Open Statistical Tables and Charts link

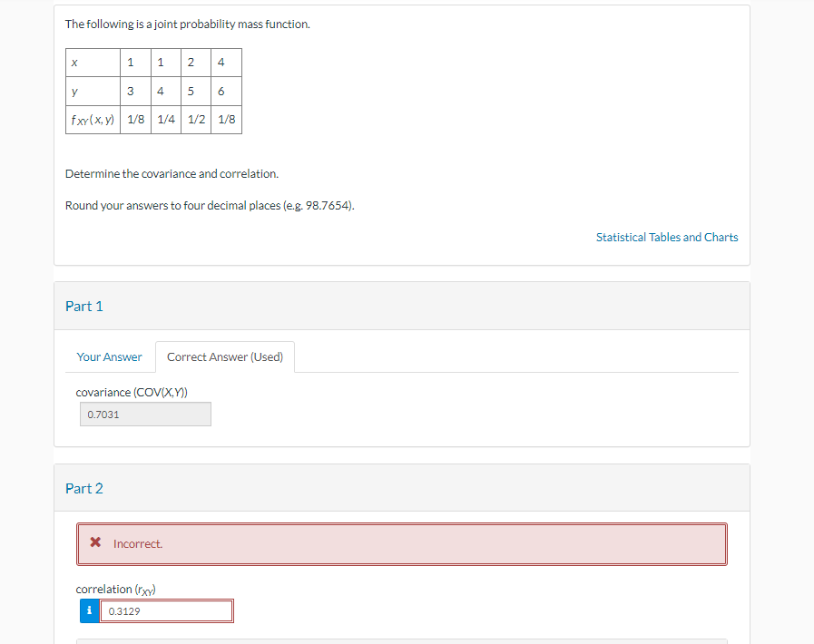click(667, 237)
